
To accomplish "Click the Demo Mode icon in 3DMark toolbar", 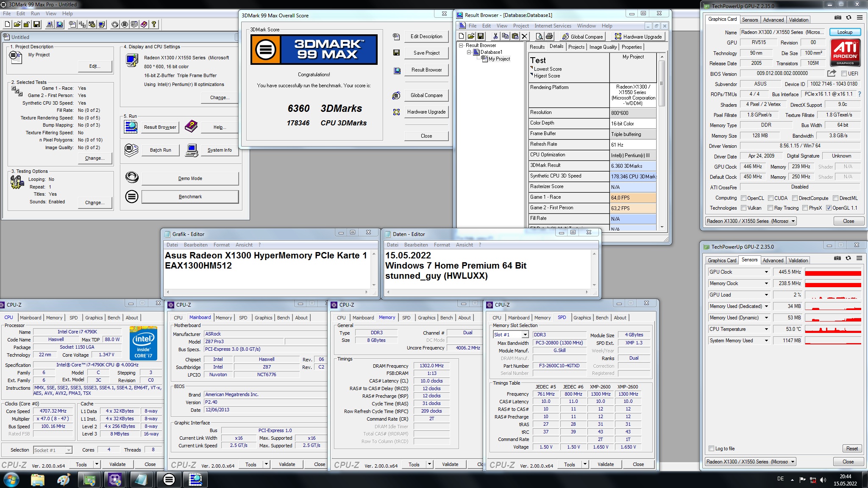I will [115, 24].
